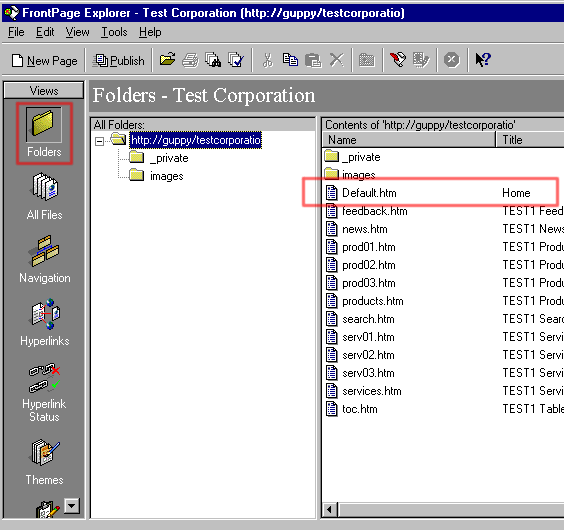
Task: Click the Cross File Spelling icon
Action: 236,60
